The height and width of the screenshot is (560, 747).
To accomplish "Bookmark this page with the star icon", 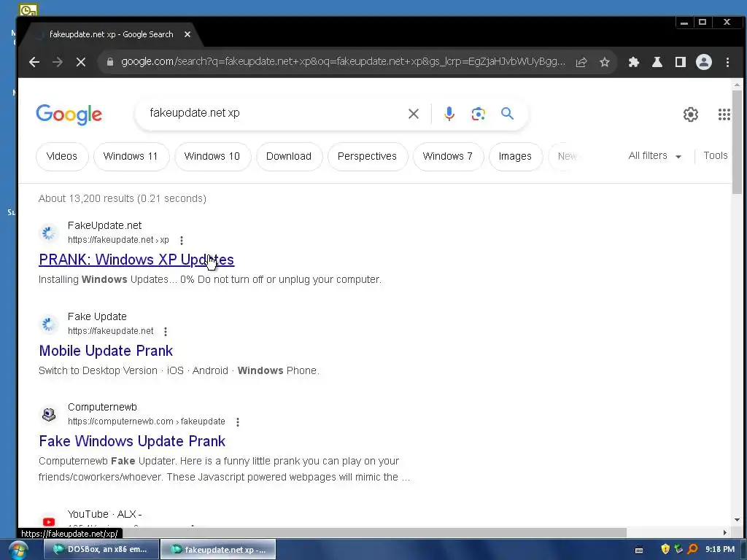I will coord(605,62).
